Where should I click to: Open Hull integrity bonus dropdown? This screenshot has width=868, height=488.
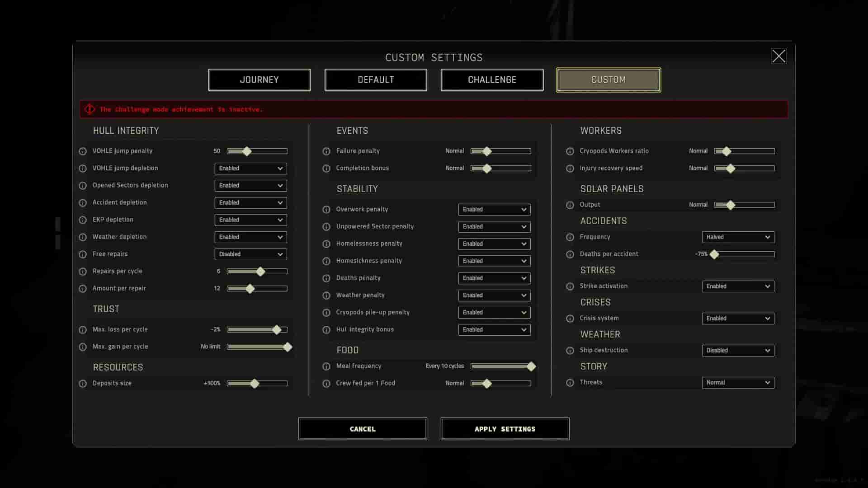[494, 330]
